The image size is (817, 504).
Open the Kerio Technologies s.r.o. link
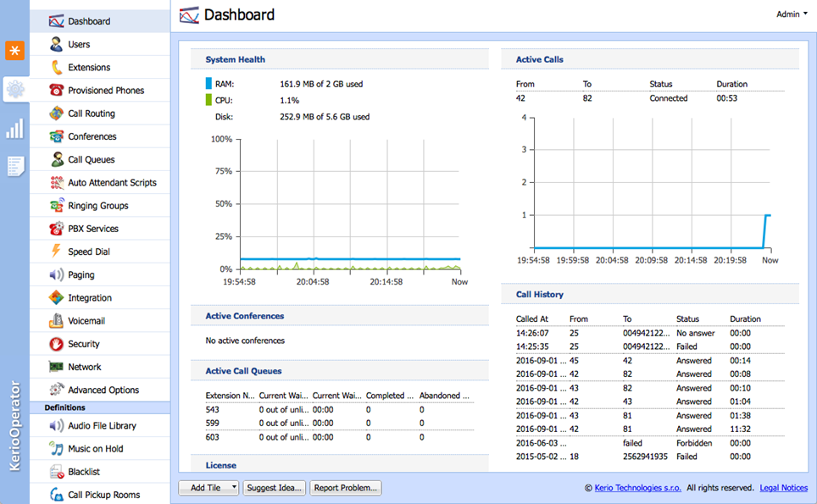point(638,488)
